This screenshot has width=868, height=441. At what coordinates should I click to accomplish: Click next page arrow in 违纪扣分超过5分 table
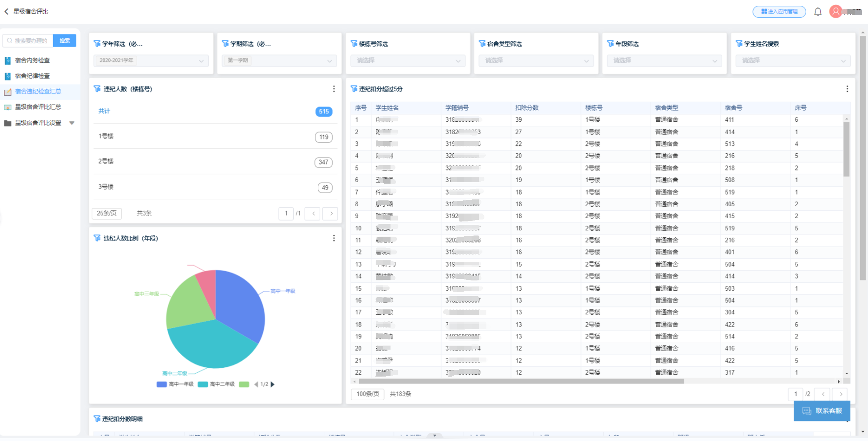pyautogui.click(x=841, y=394)
